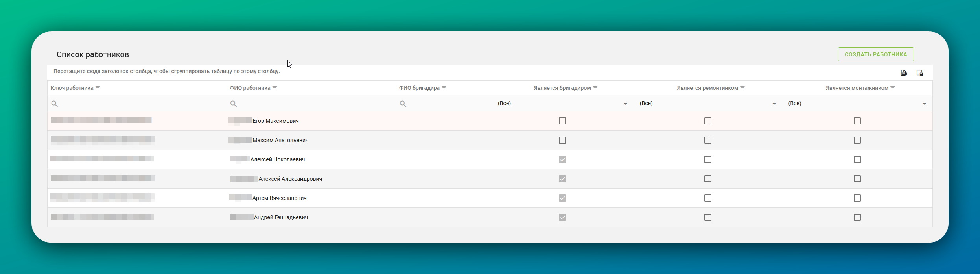This screenshot has height=274, width=980.
Task: Toggle ремонтник checkbox for Алексей Ноколаевич
Action: [708, 159]
